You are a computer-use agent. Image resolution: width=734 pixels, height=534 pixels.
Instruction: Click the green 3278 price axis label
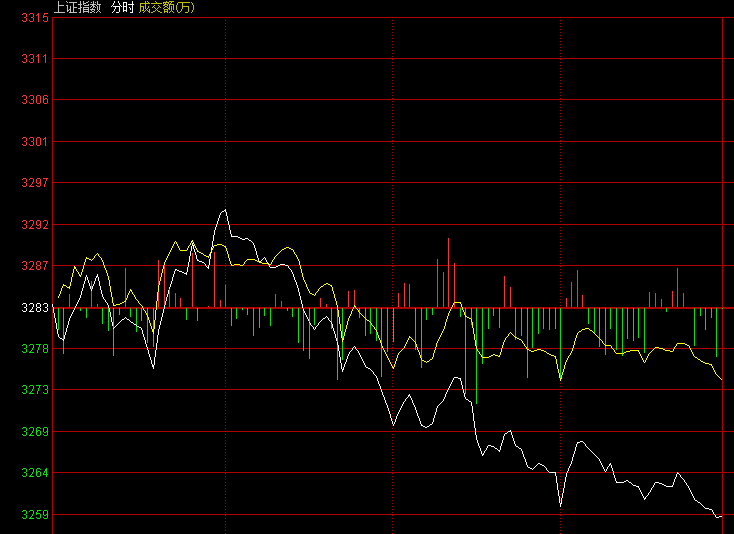coord(35,349)
